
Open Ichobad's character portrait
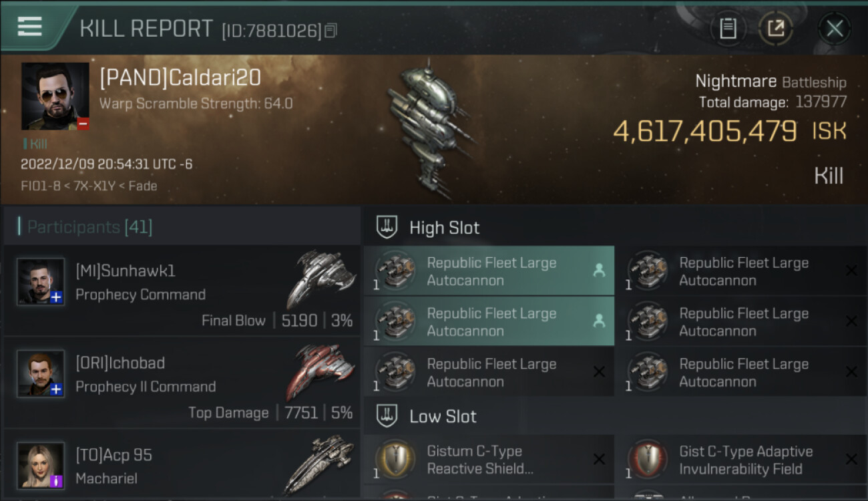tap(41, 373)
